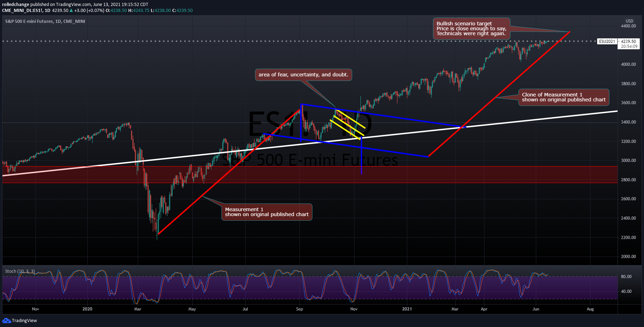Click the 4000.00 price axis label

click(x=628, y=64)
